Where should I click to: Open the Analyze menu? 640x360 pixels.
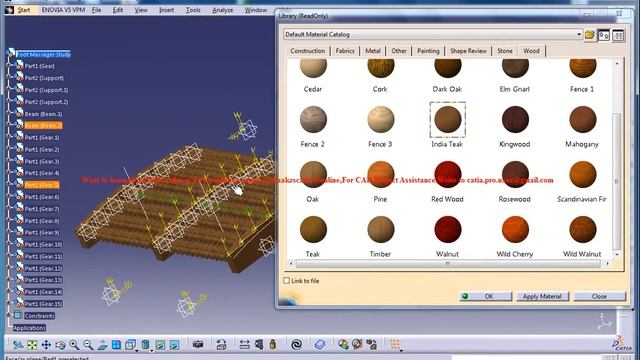coord(222,10)
